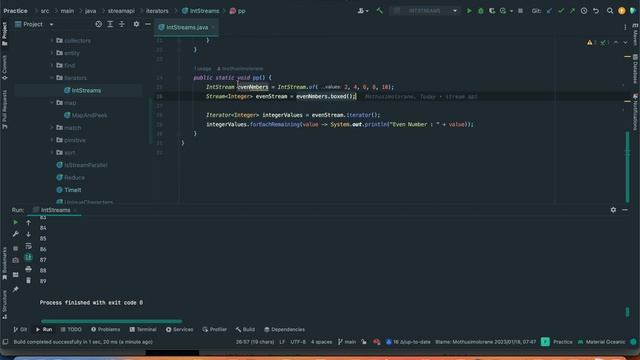Click the UTF-8 encoding in status bar
This screenshot has height=360, width=640.
(298, 342)
